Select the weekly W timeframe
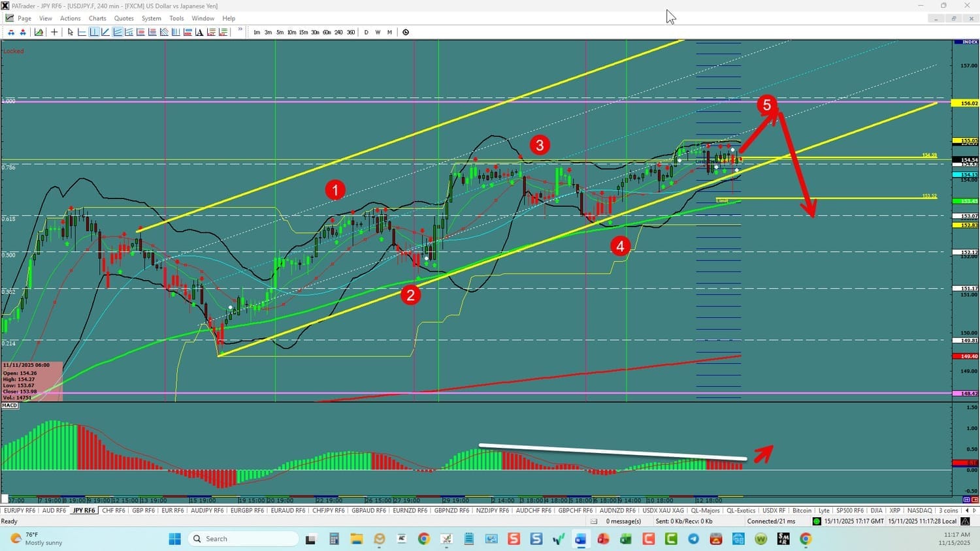980x551 pixels. click(378, 32)
